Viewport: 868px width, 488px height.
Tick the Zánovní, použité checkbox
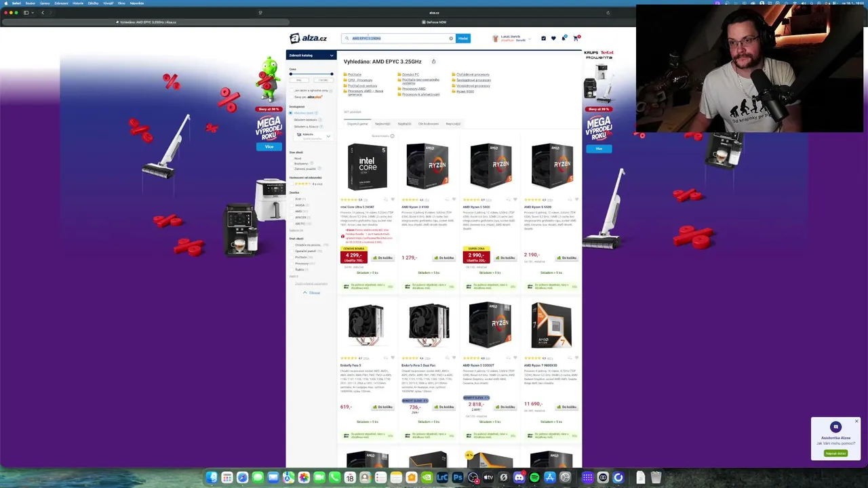292,169
